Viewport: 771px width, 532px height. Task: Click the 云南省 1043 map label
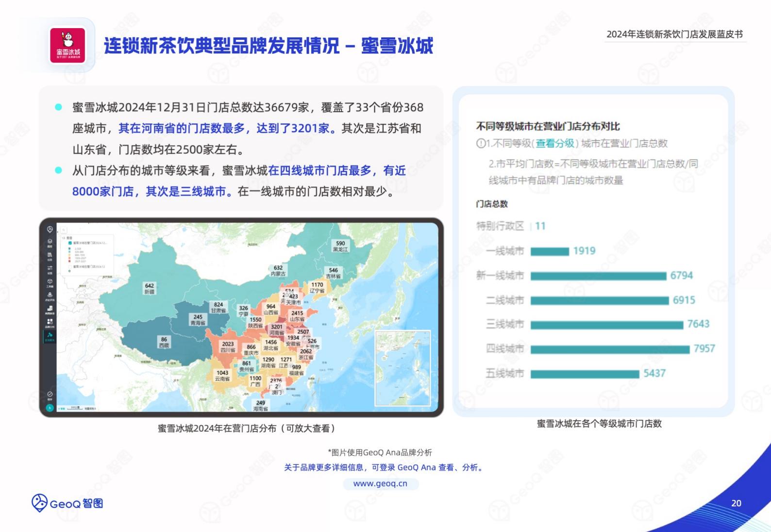pyautogui.click(x=222, y=376)
